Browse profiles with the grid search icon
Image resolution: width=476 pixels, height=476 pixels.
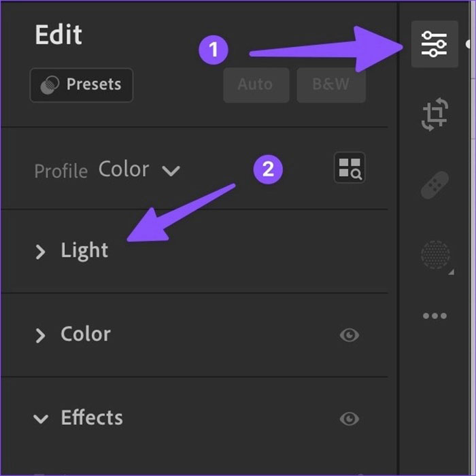click(x=350, y=167)
